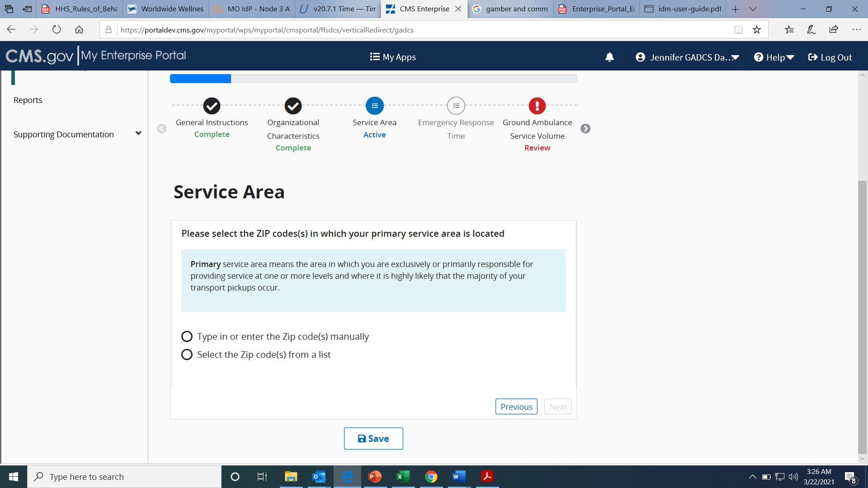The image size is (868, 488).
Task: Switch to the gamber and comm browser tab
Action: [511, 9]
